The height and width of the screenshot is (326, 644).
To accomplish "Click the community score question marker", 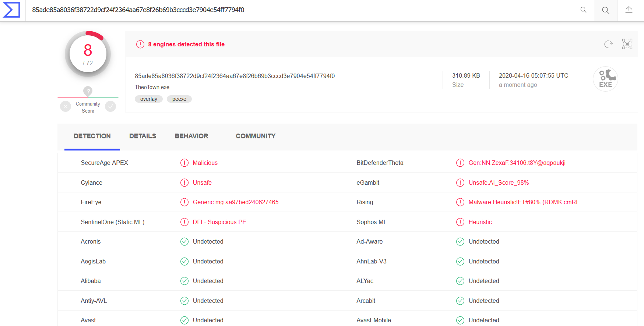I will pos(88,91).
